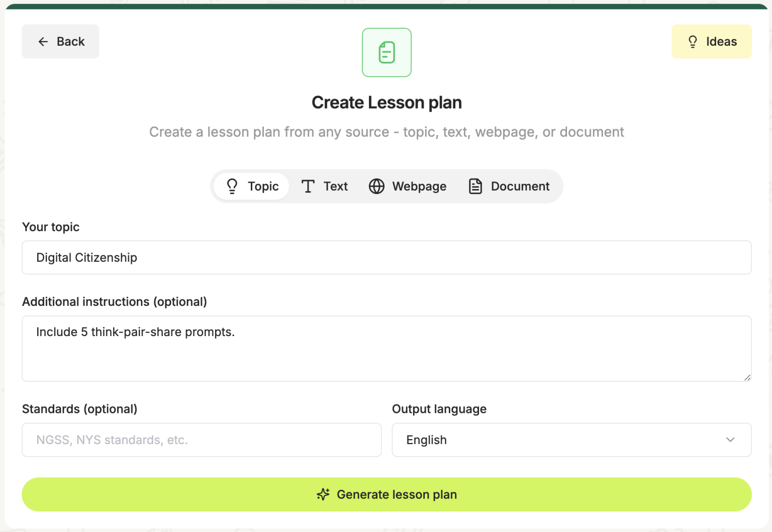Expand the language selection menu
Viewport: 772px width, 532px height.
(571, 440)
